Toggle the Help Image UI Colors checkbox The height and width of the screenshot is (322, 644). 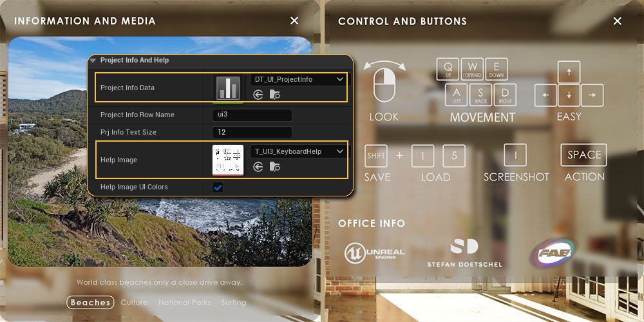pyautogui.click(x=218, y=187)
